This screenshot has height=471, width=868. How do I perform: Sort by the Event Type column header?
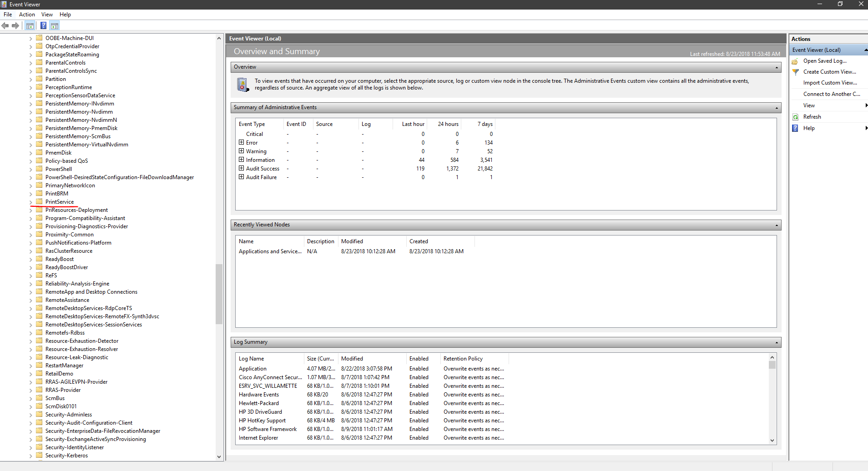tap(260, 124)
